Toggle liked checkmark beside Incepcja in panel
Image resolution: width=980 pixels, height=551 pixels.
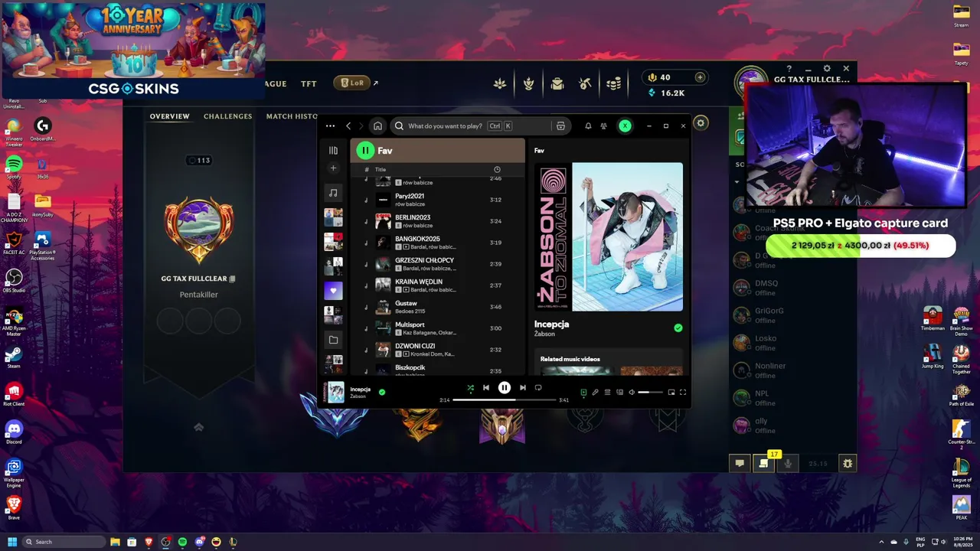pos(678,328)
